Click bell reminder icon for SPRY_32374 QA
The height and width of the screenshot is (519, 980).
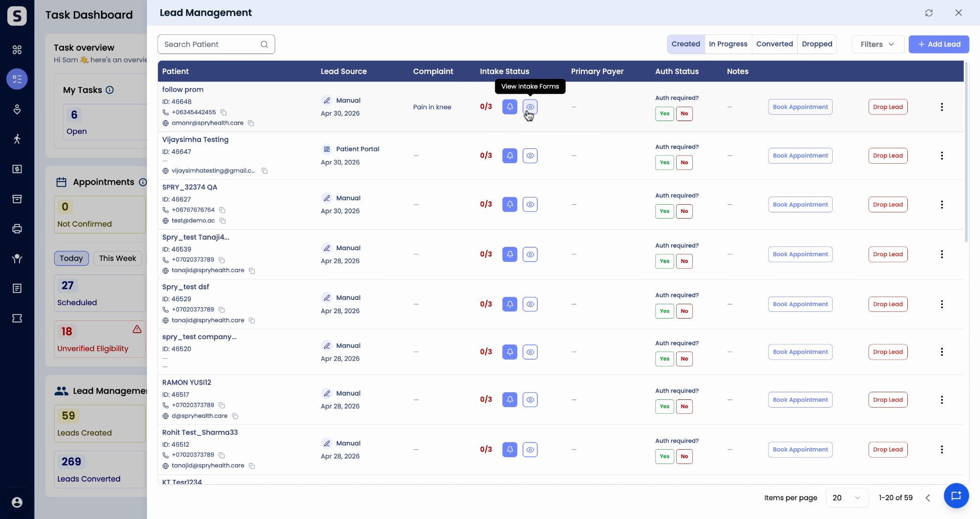point(510,204)
